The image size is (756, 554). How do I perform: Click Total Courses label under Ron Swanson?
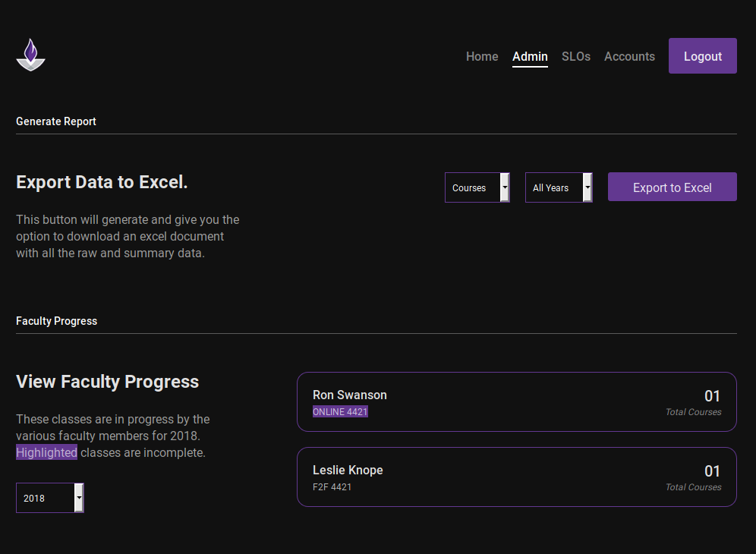pyautogui.click(x=693, y=412)
